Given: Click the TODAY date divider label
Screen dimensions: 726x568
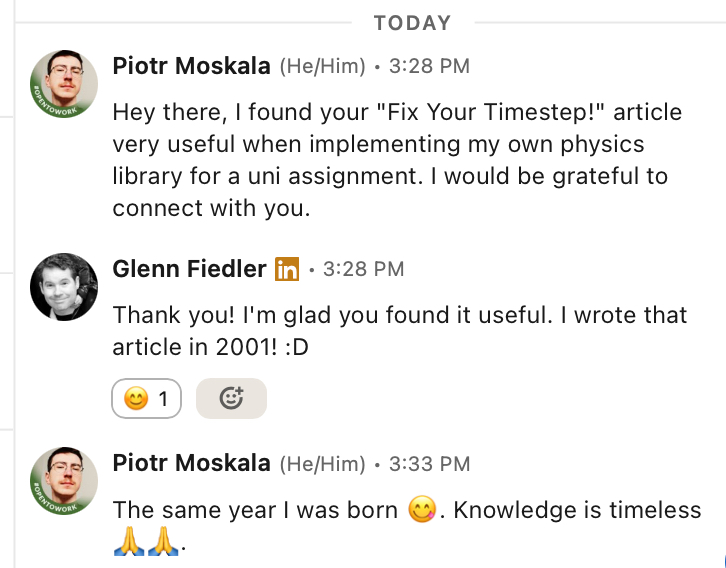Looking at the screenshot, I should click(x=412, y=22).
